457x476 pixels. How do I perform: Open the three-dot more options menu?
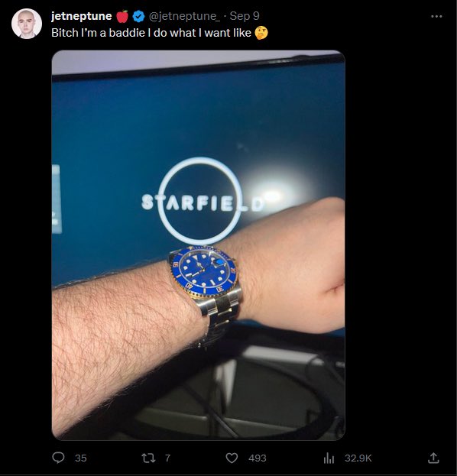(436, 16)
